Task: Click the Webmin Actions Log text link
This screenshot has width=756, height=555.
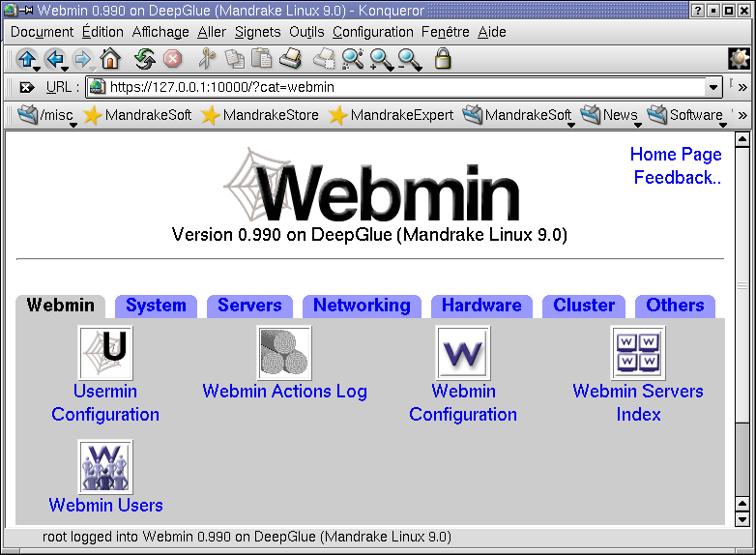Action: (284, 392)
